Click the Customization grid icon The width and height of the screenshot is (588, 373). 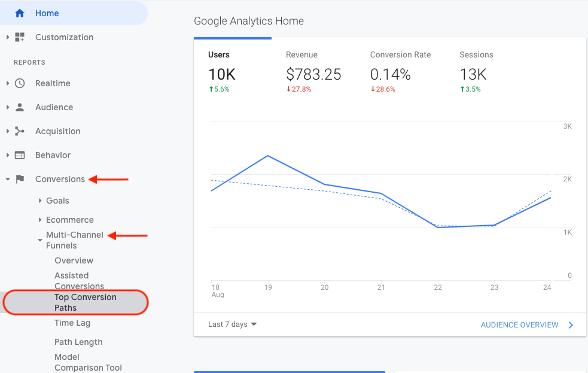click(20, 37)
